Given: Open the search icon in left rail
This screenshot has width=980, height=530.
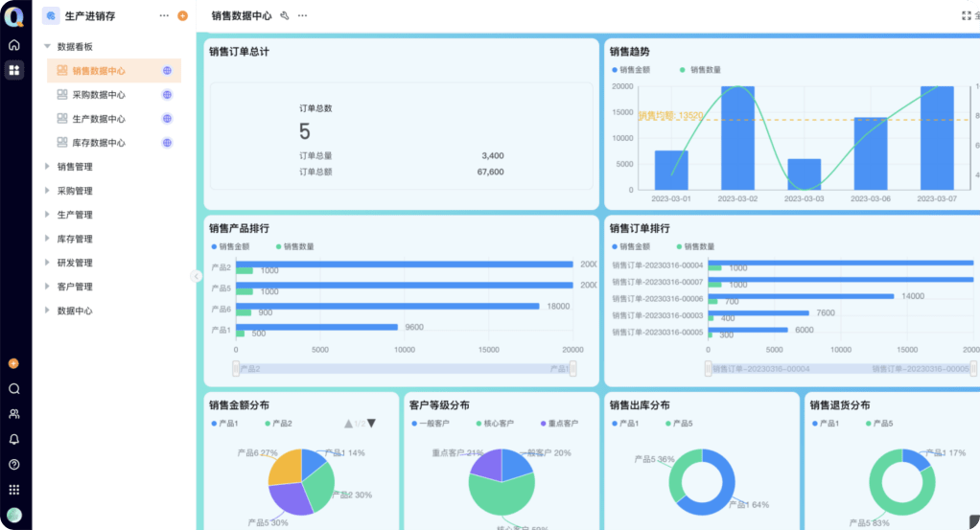Looking at the screenshot, I should click(x=14, y=389).
